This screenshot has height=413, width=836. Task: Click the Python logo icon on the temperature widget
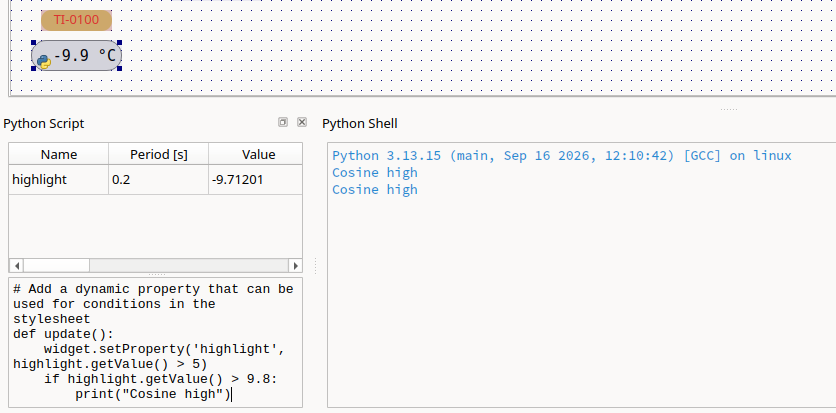pyautogui.click(x=44, y=62)
